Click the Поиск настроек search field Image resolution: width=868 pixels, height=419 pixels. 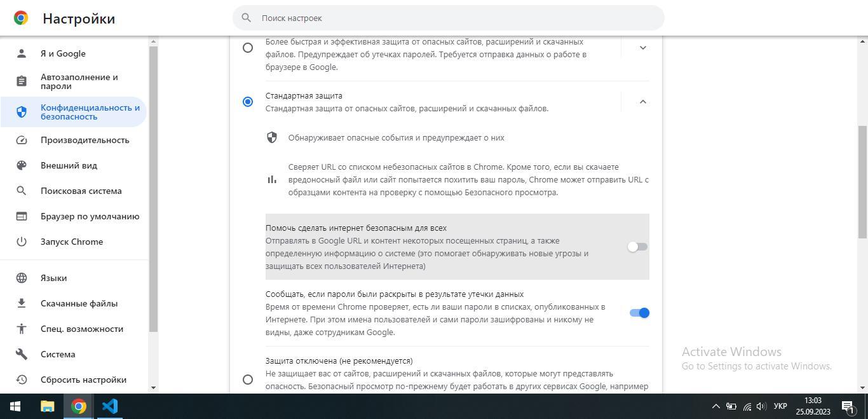448,18
